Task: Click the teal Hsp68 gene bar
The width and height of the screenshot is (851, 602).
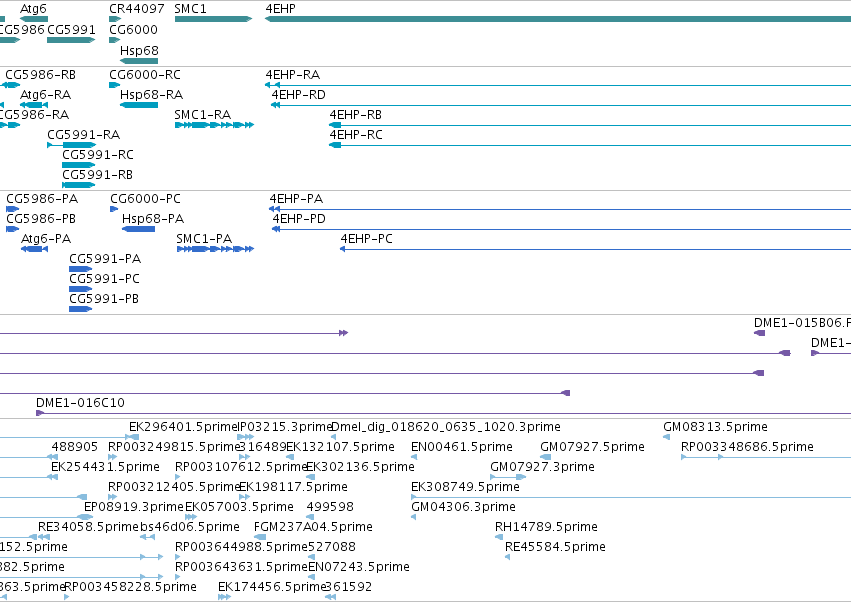Action: click(139, 61)
